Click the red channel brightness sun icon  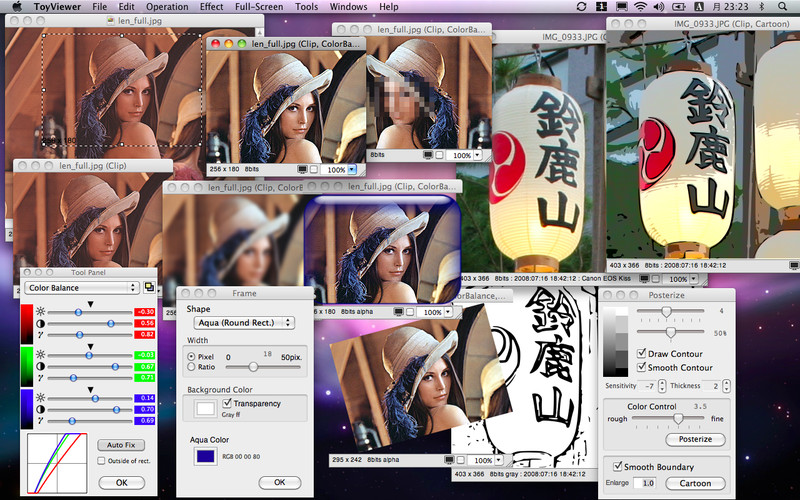coord(40,312)
